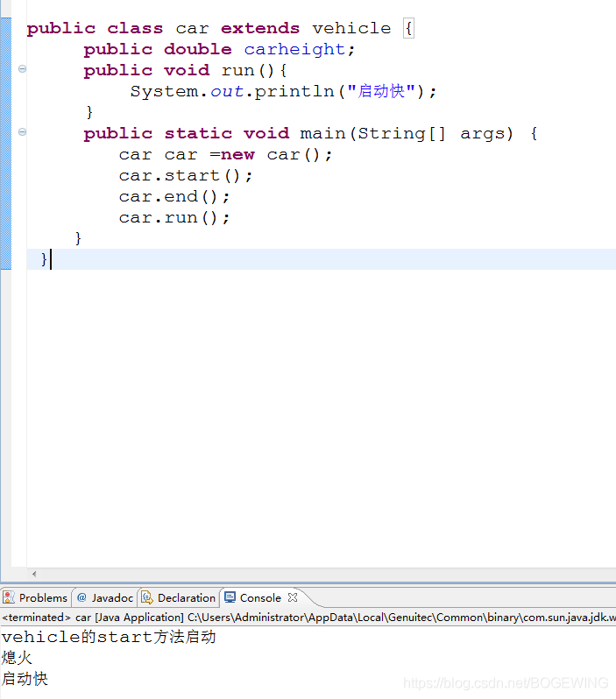Click the 'static' keyword
Viewport: 616px width, 699px height.
pyautogui.click(x=198, y=134)
